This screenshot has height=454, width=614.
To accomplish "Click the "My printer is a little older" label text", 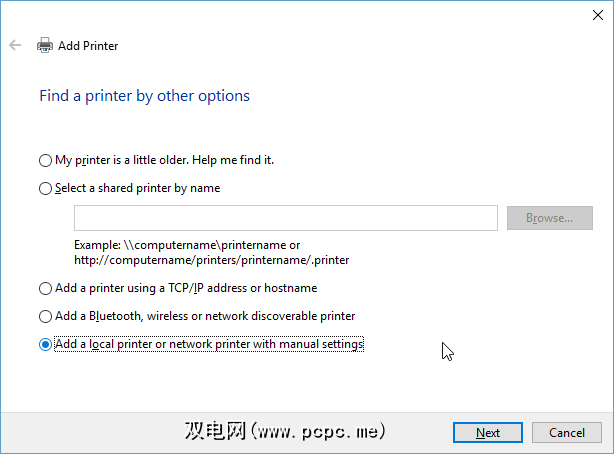I will (164, 160).
